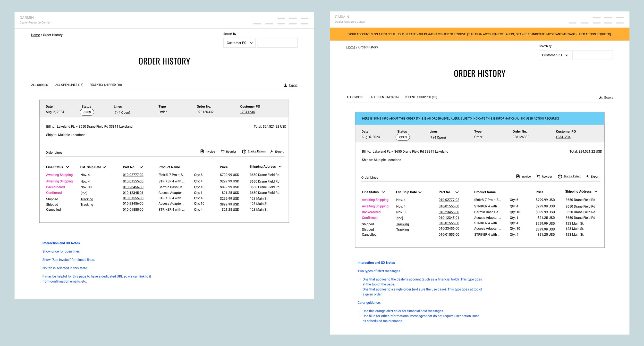
Task: Click Start a Return box icon, left mockup
Action: pyautogui.click(x=244, y=152)
